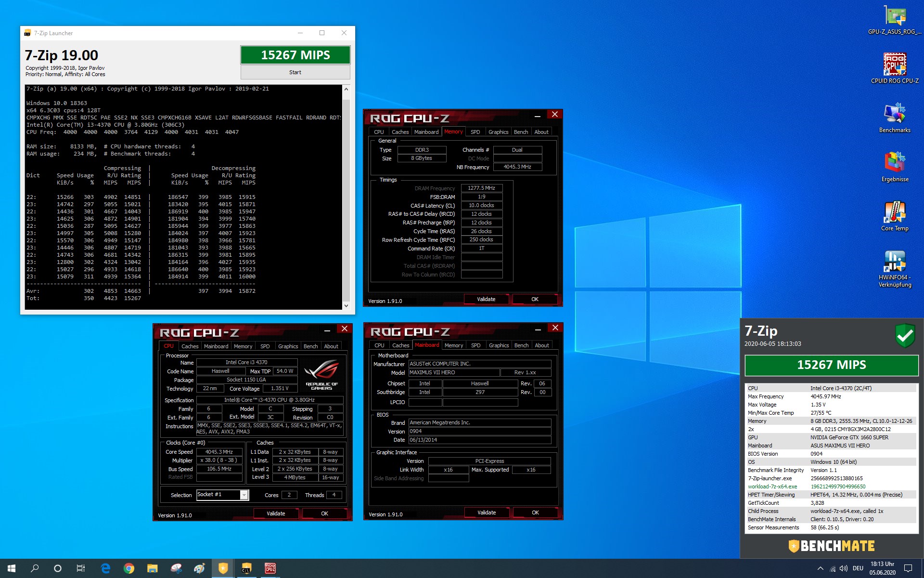Image resolution: width=924 pixels, height=578 pixels.
Task: Open CPUID ROG CPU-Z desktop icon
Action: point(895,68)
